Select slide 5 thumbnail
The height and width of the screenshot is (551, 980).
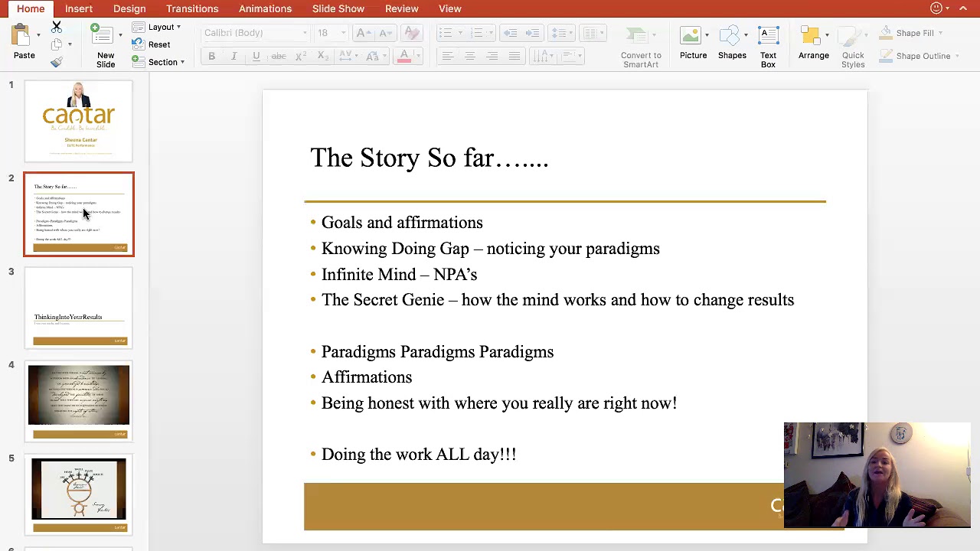pyautogui.click(x=79, y=494)
